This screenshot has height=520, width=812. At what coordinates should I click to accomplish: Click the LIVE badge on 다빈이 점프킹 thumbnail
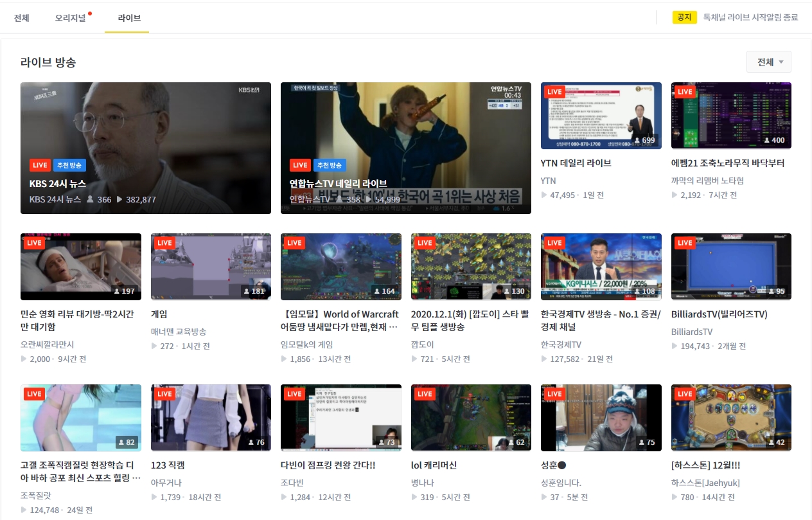(295, 394)
